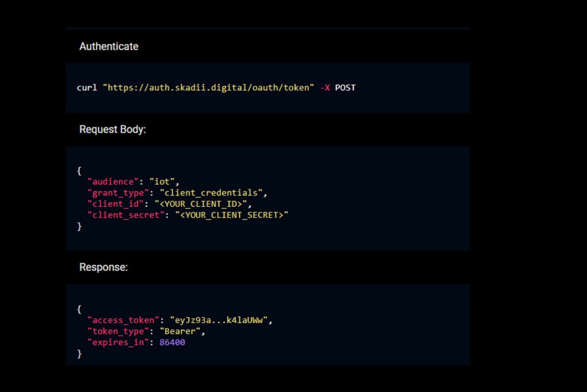Image resolution: width=587 pixels, height=392 pixels.
Task: Click the curl command word
Action: [87, 88]
